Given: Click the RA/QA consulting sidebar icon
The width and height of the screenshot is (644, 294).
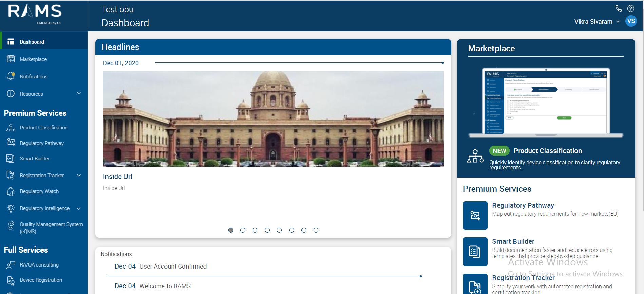Looking at the screenshot, I should click(x=11, y=265).
